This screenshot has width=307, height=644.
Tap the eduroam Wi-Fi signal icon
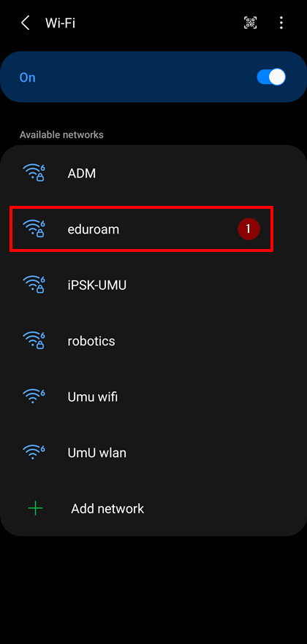34,229
